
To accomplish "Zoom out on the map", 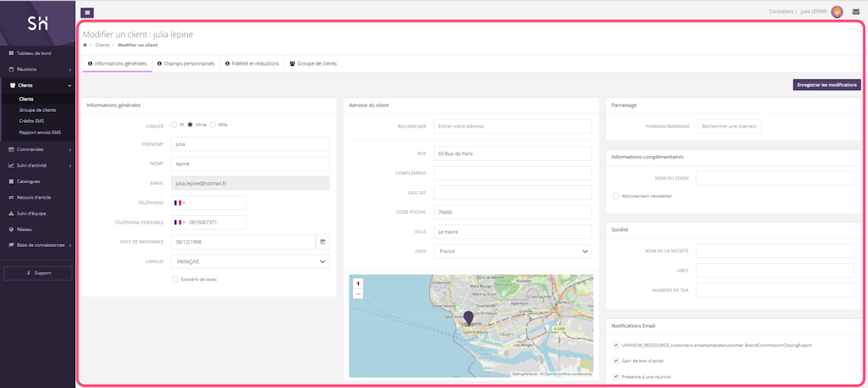I will [358, 294].
